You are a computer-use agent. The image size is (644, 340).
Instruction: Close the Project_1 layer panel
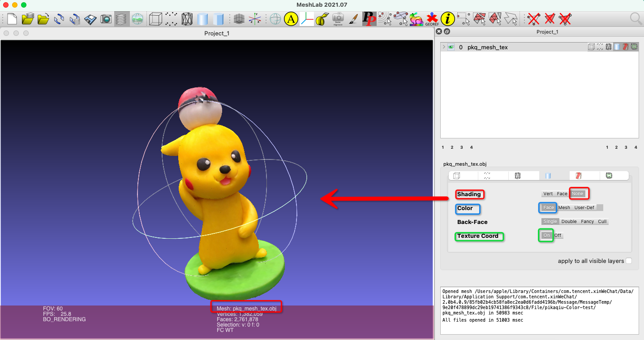(x=439, y=32)
